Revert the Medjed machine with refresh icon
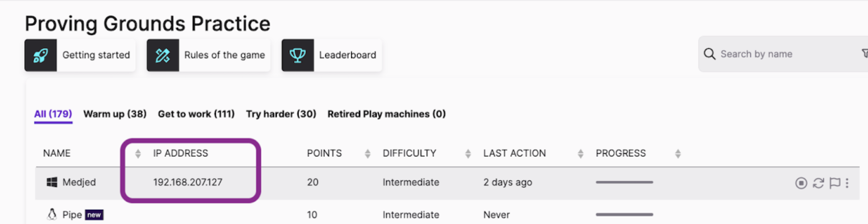Image resolution: width=868 pixels, height=224 pixels. pyautogui.click(x=818, y=183)
